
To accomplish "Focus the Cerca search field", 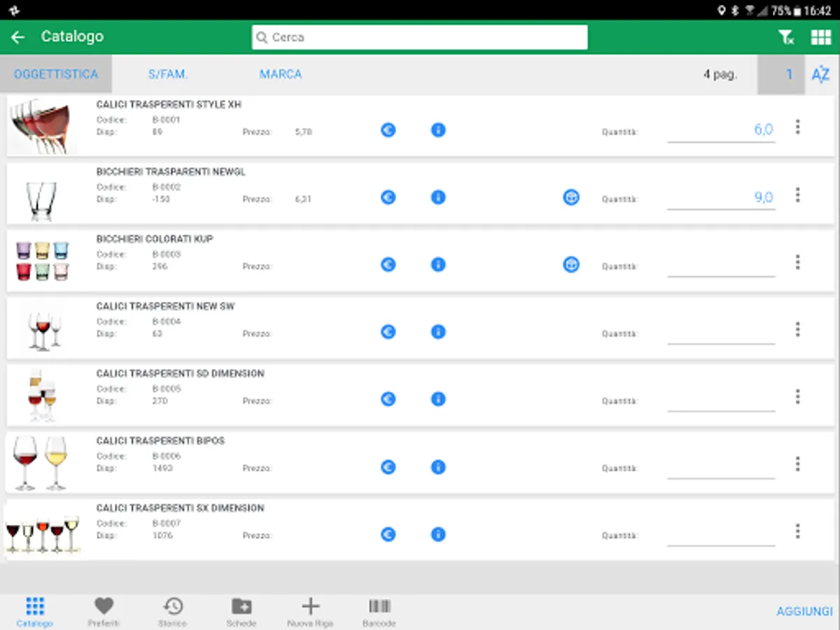I will point(419,38).
